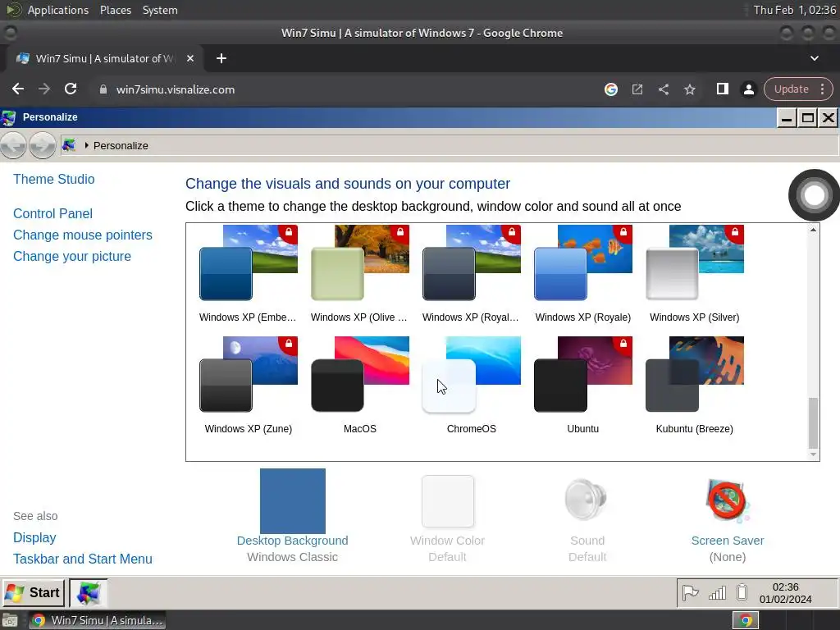
Task: Click the open-in-app icon in address bar
Action: click(x=637, y=89)
